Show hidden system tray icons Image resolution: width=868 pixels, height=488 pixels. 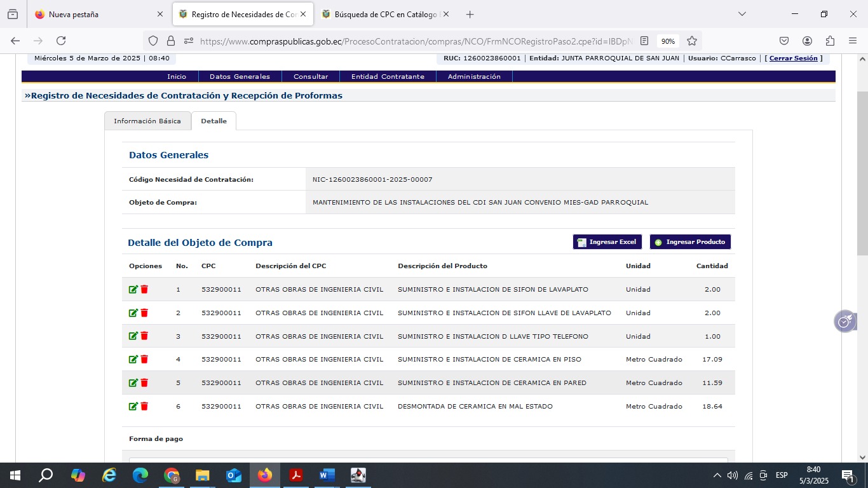pos(717,475)
